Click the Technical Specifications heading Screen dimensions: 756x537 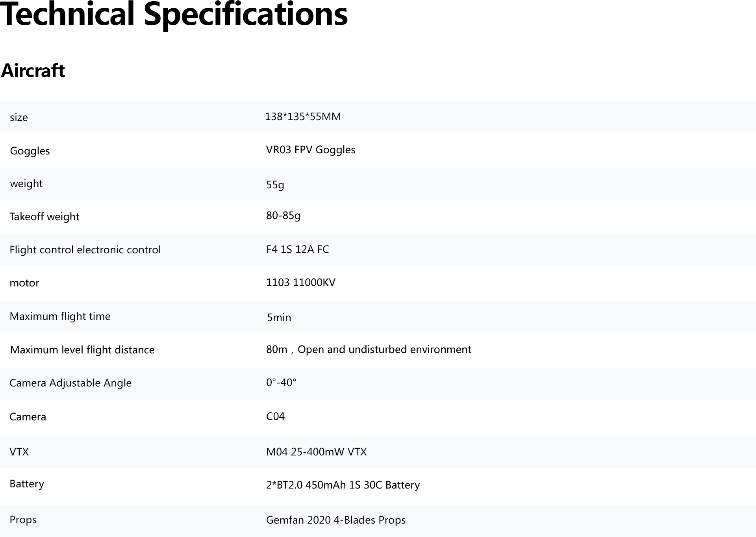174,15
